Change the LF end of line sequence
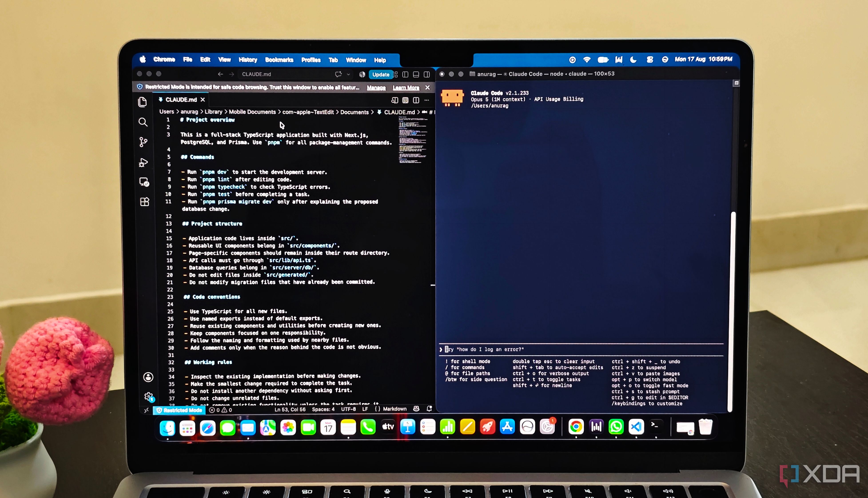Image resolution: width=868 pixels, height=498 pixels. click(x=365, y=409)
